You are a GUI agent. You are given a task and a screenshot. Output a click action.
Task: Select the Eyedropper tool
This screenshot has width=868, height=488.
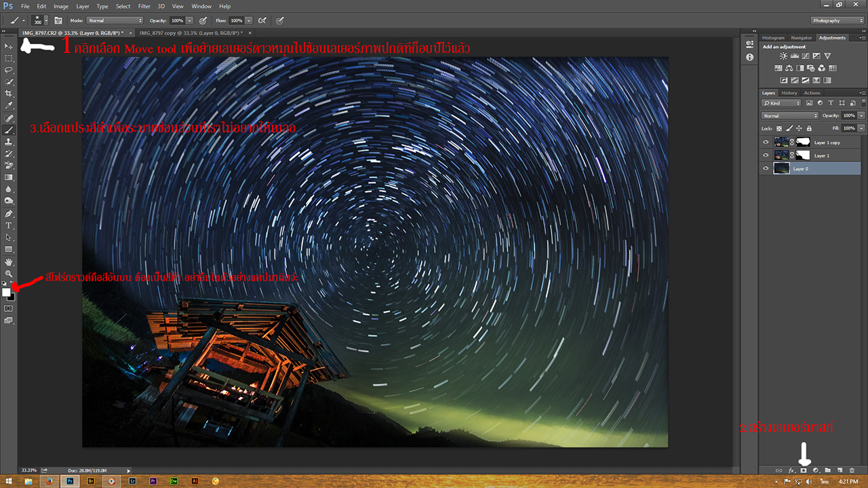tap(9, 106)
